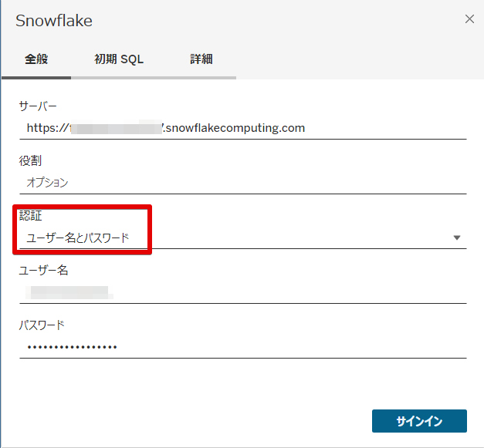
Task: Click the サーバー URL input field
Action: (243, 128)
